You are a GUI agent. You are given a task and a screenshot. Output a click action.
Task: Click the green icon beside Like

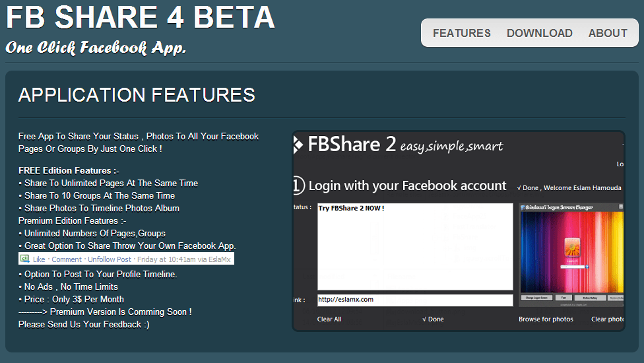(25, 259)
